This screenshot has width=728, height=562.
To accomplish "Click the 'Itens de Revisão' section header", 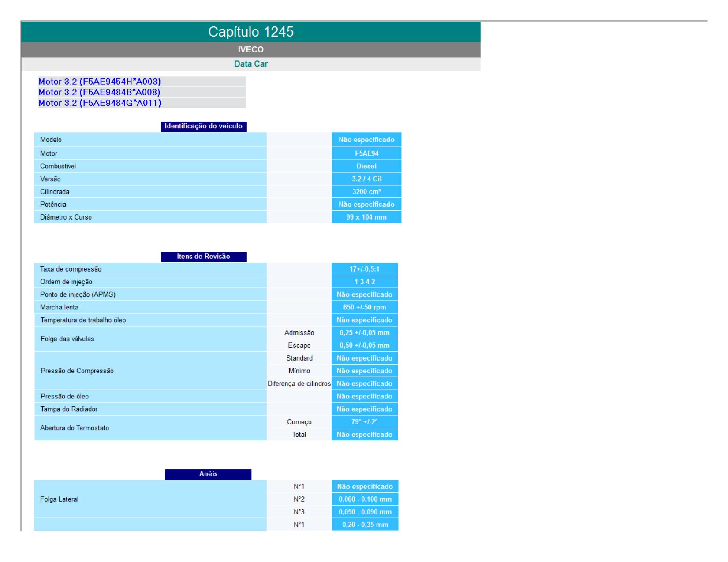I will pyautogui.click(x=204, y=257).
